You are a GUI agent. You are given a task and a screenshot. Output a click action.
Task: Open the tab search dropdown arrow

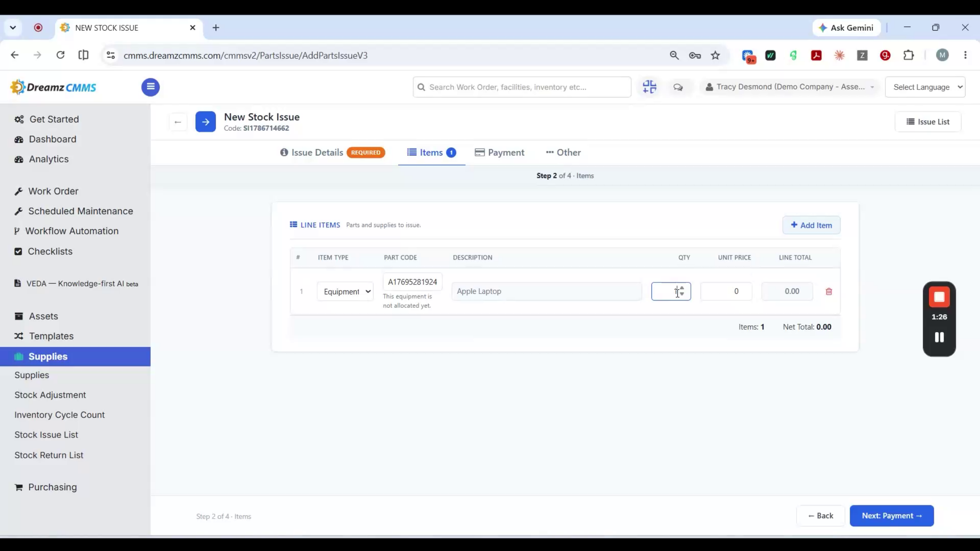click(13, 27)
